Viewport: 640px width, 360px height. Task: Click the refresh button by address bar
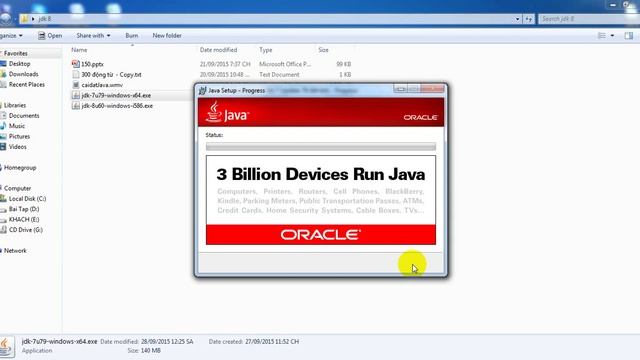(529, 19)
